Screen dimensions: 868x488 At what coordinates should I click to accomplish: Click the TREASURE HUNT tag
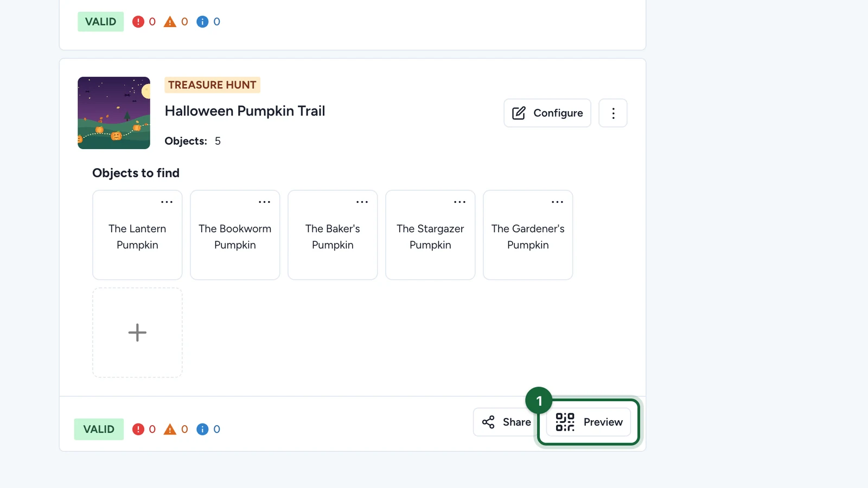click(212, 85)
